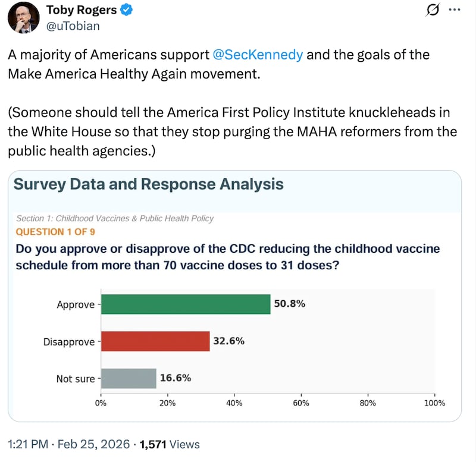Open Grok analysis dropdown for this tweet
Image resolution: width=476 pixels, height=462 pixels.
[x=433, y=11]
